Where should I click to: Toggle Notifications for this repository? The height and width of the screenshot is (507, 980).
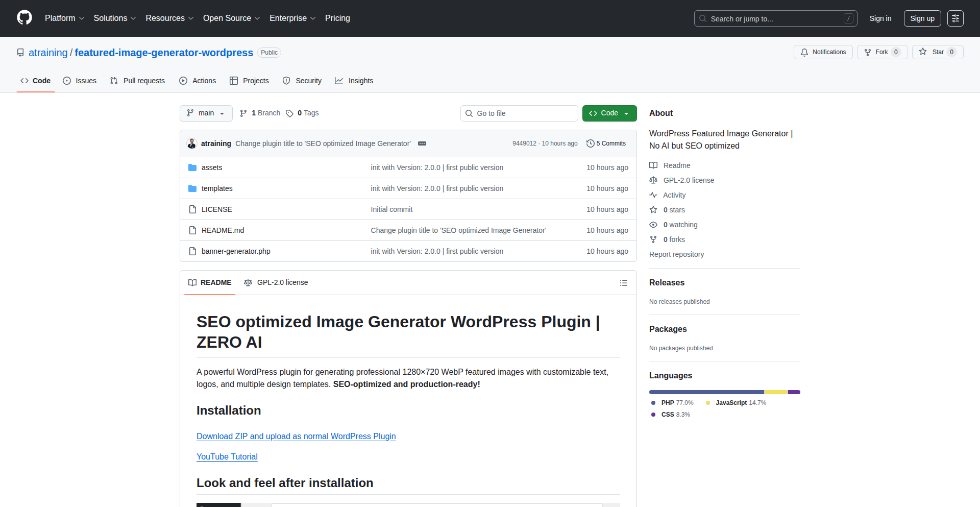coord(823,52)
